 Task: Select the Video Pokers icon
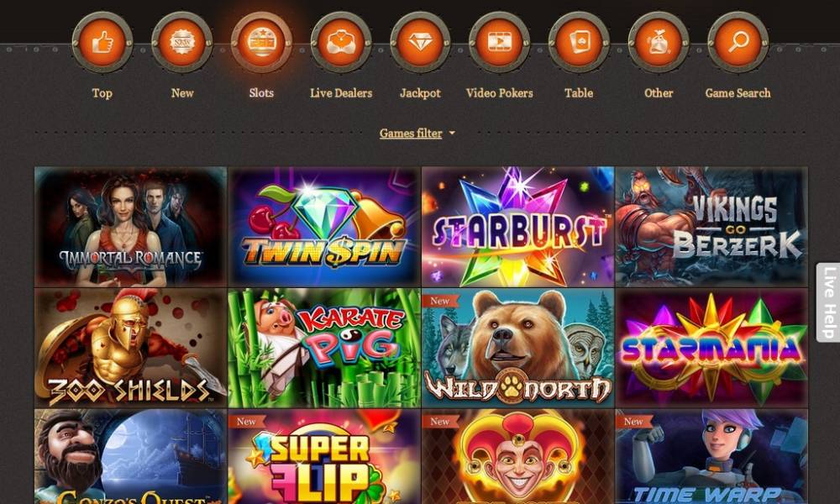click(x=499, y=42)
